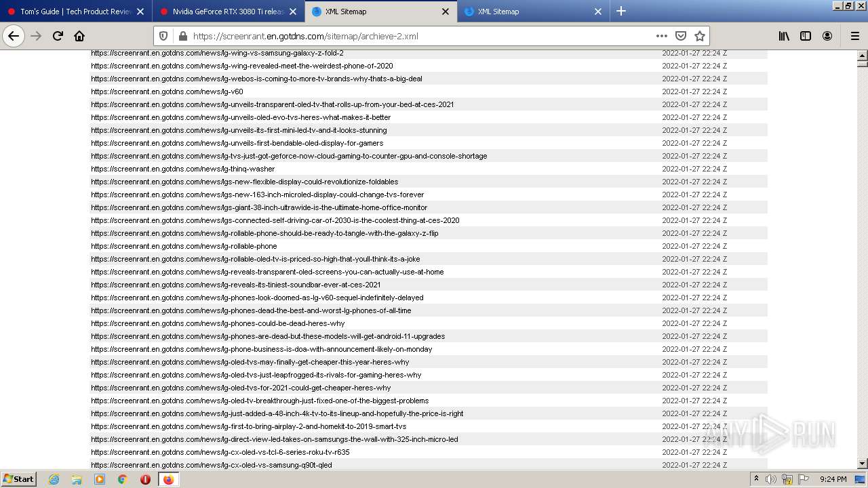The image size is (868, 488).
Task: Click the forward navigation arrow
Action: click(37, 36)
